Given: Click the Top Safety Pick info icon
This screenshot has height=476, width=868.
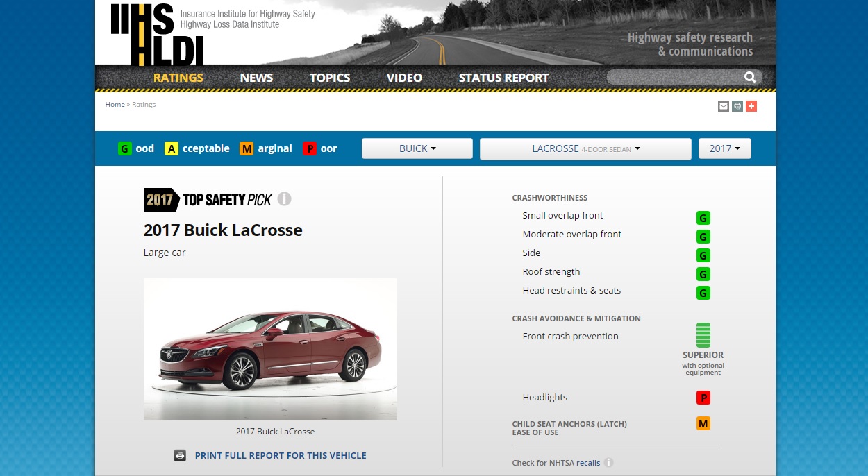Looking at the screenshot, I should [x=284, y=199].
